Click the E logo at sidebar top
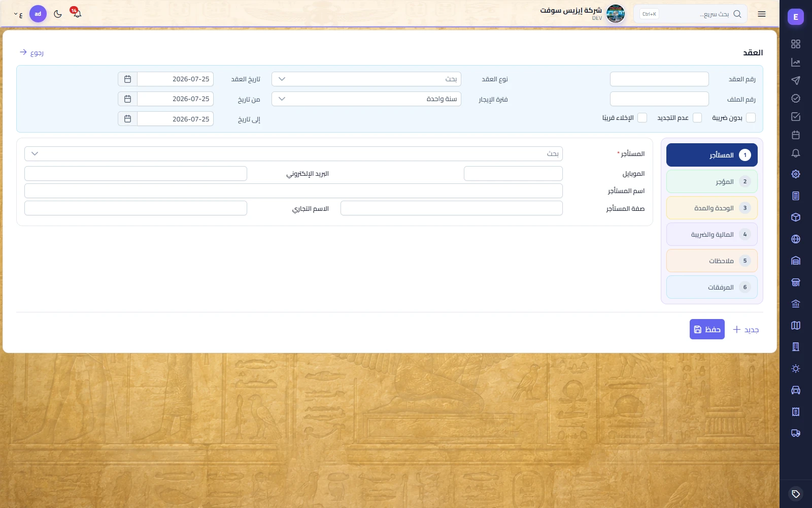The width and height of the screenshot is (812, 508). (x=795, y=17)
